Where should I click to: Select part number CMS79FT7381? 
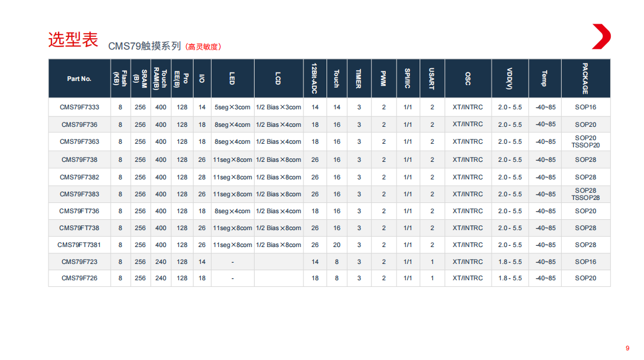[79, 245]
